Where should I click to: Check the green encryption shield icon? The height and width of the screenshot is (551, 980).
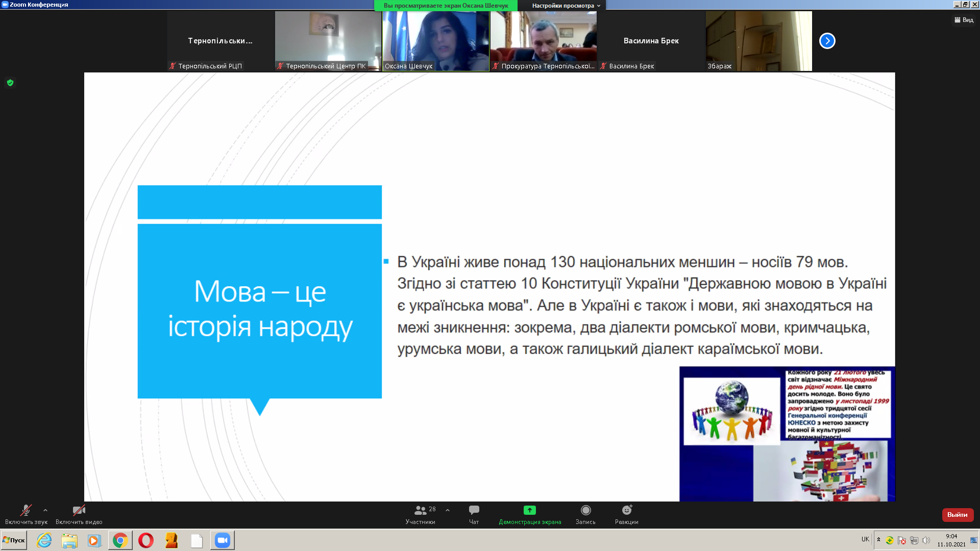pos(10,83)
